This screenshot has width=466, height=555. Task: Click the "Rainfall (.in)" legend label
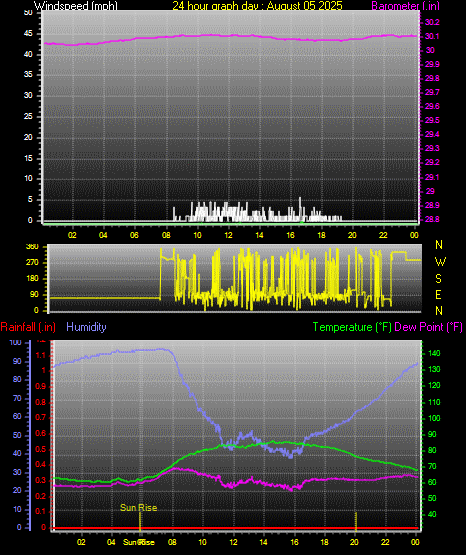pyautogui.click(x=28, y=327)
